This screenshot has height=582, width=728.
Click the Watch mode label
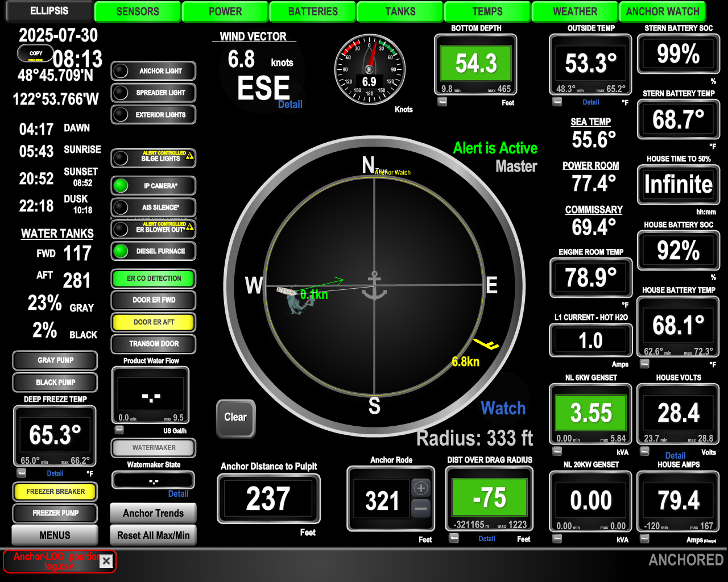point(503,408)
